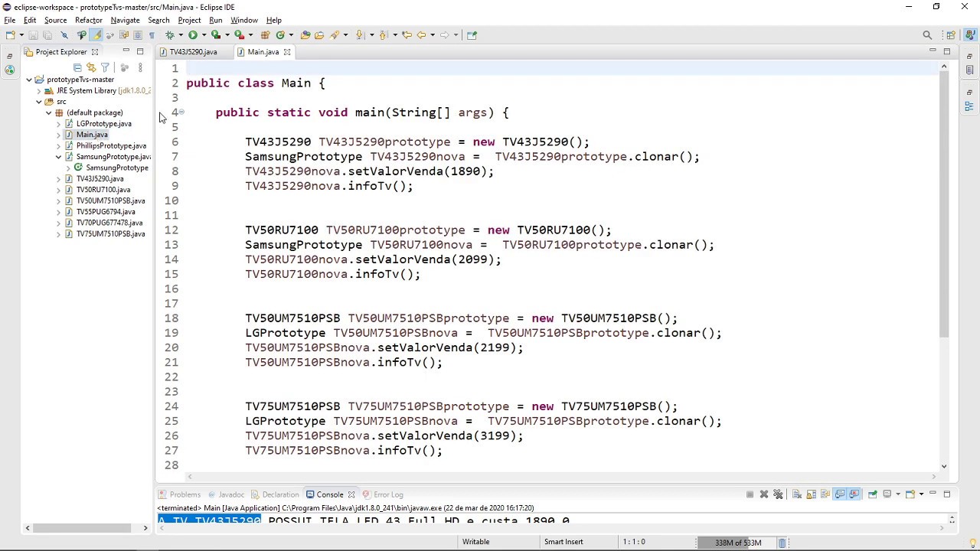This screenshot has width=980, height=551.
Task: Open the Error Log tab
Action: 383,494
